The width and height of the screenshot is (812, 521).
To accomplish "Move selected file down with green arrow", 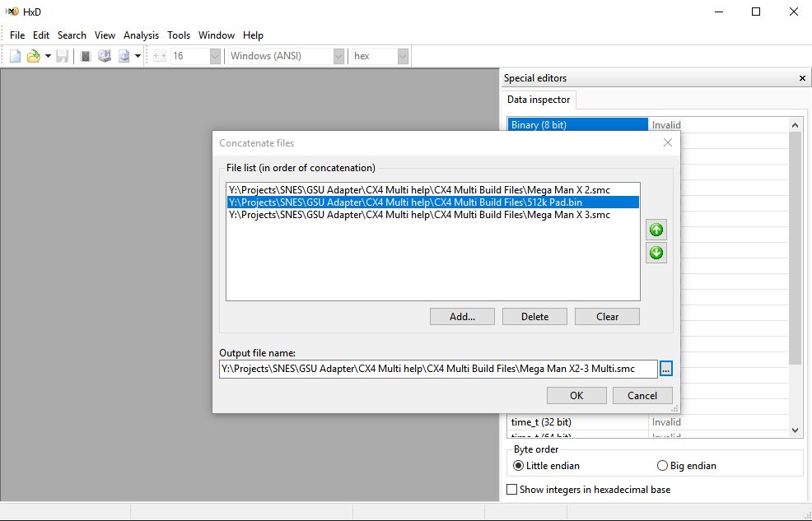I will 656,253.
